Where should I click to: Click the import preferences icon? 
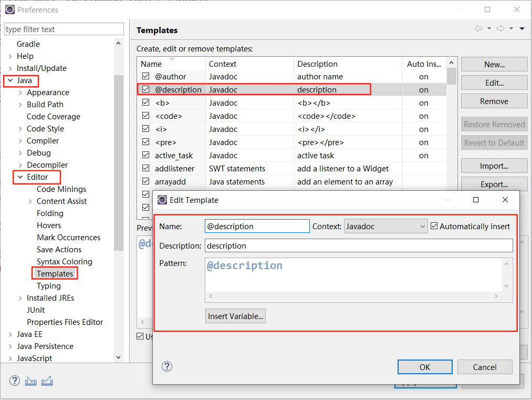(x=30, y=381)
